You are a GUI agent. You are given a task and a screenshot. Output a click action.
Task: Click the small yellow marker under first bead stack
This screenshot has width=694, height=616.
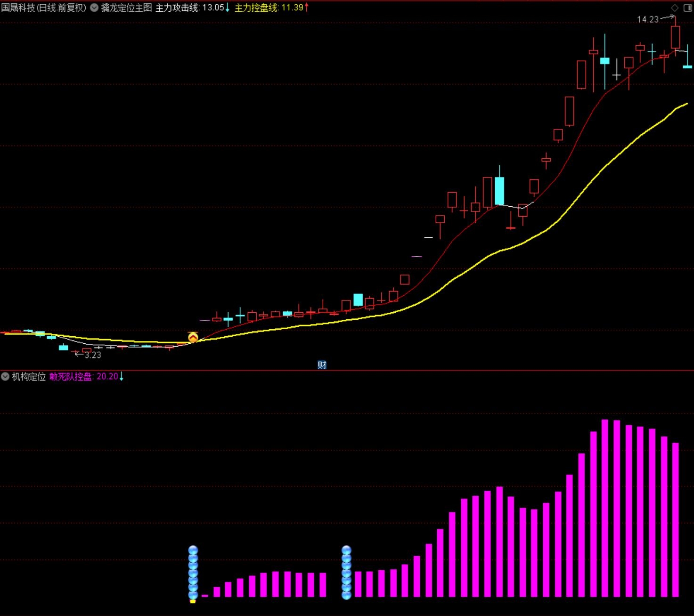[x=193, y=601]
